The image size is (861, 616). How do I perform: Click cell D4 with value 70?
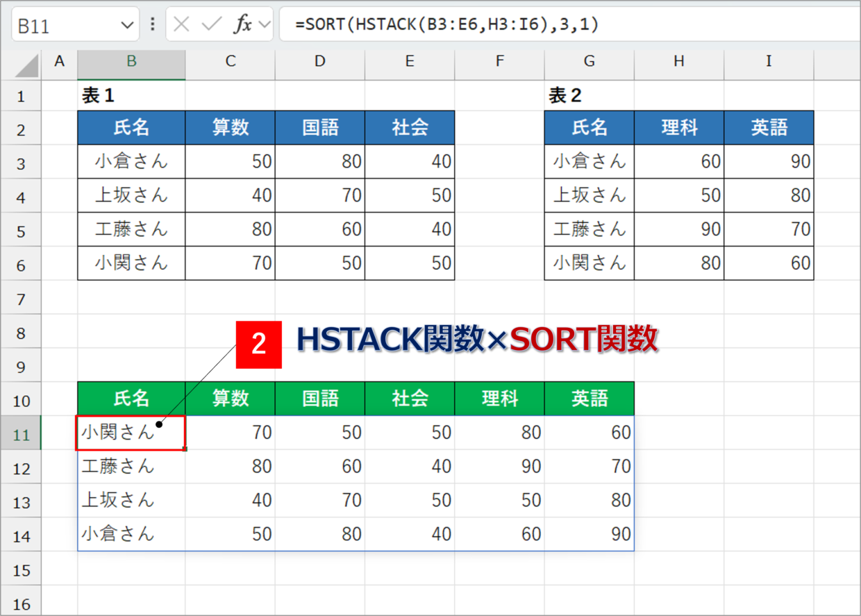pyautogui.click(x=319, y=196)
